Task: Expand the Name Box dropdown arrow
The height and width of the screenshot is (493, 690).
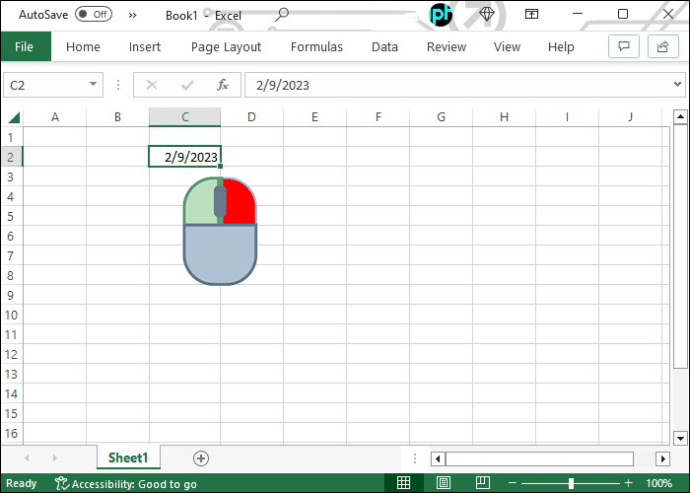Action: (x=93, y=84)
